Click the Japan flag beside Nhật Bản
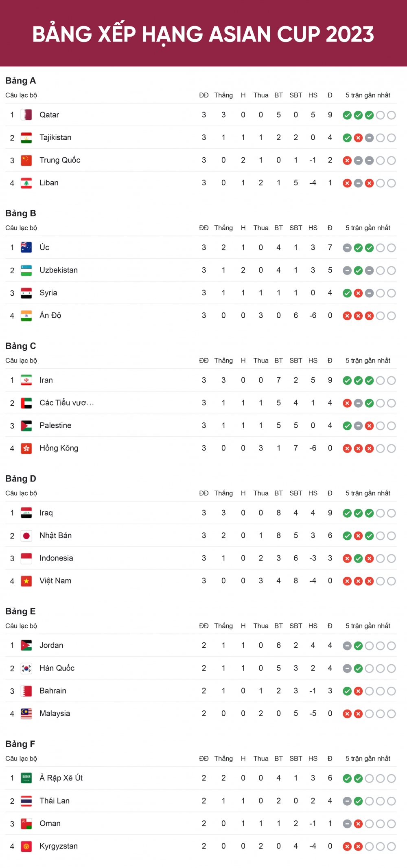407x868 pixels. 26,536
